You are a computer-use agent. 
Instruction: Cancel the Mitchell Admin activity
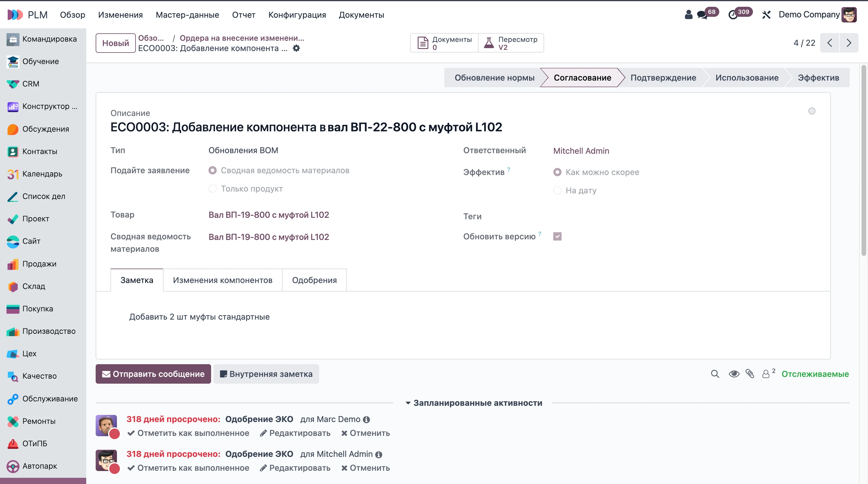tap(365, 468)
